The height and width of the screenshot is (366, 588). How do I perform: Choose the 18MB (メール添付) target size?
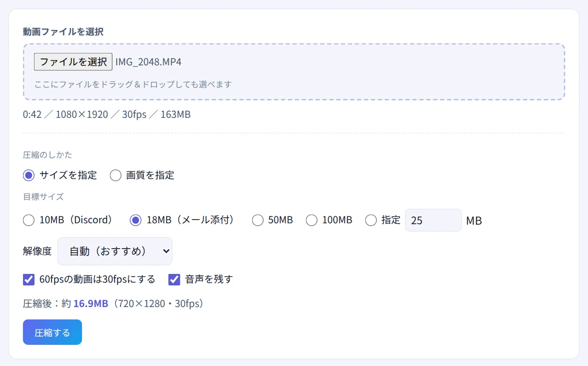pos(136,221)
